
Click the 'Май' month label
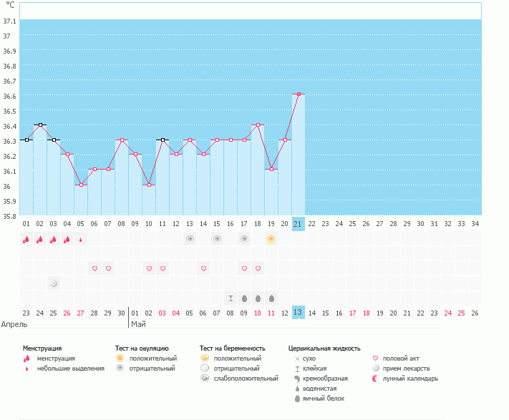pos(139,324)
